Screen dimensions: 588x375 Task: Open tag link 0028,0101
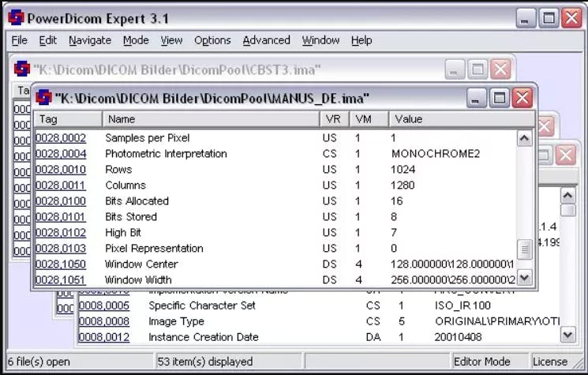(61, 217)
